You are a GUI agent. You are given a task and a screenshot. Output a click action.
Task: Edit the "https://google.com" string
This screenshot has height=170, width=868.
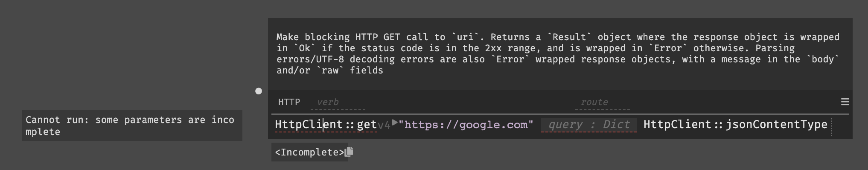pos(466,125)
